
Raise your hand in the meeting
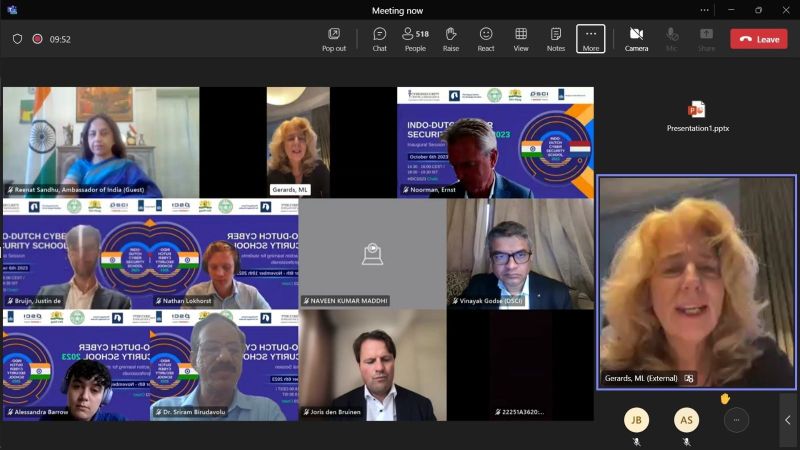click(x=451, y=39)
